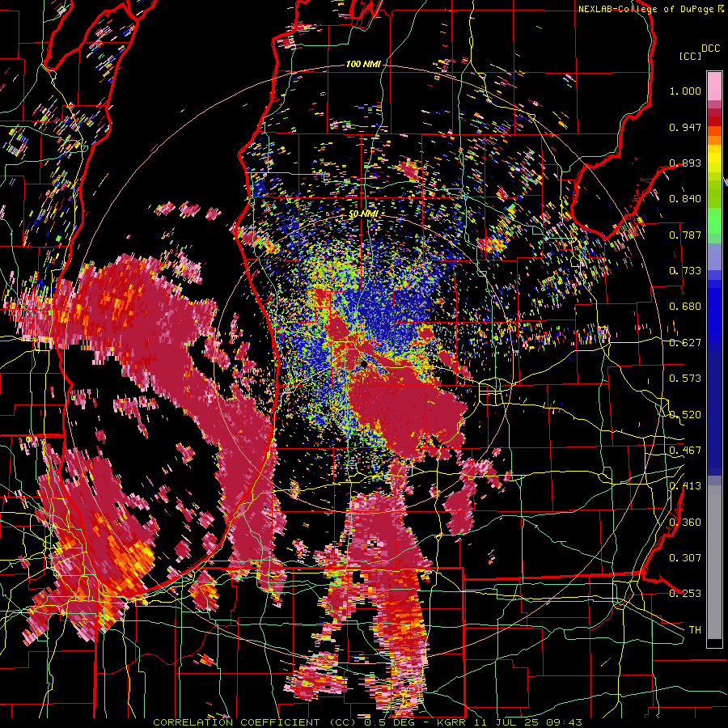Select the 0.787 legend value
The width and height of the screenshot is (728, 728).
coord(685,235)
